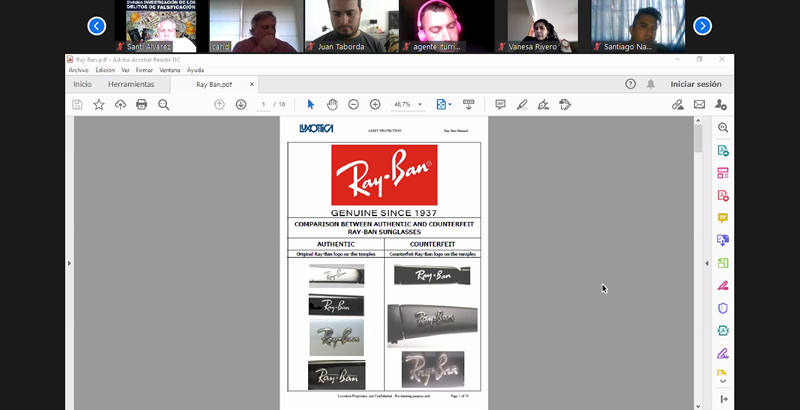Close the Ray Ban.pdf tab
This screenshot has height=410, width=800.
tap(252, 85)
